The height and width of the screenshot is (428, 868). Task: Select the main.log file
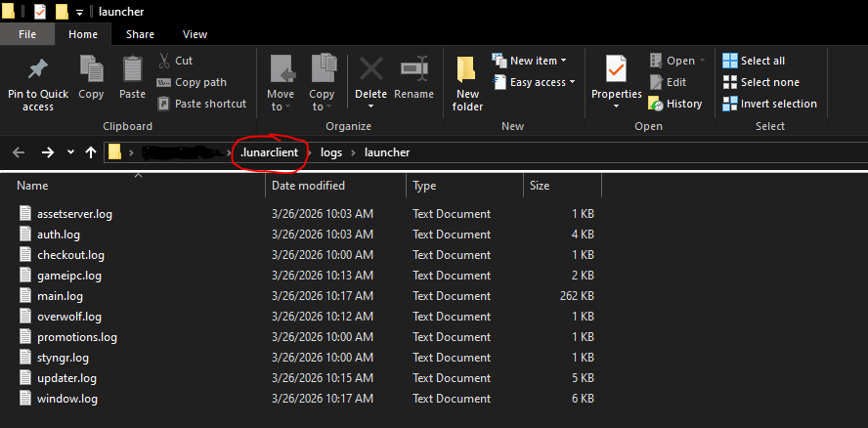point(60,296)
